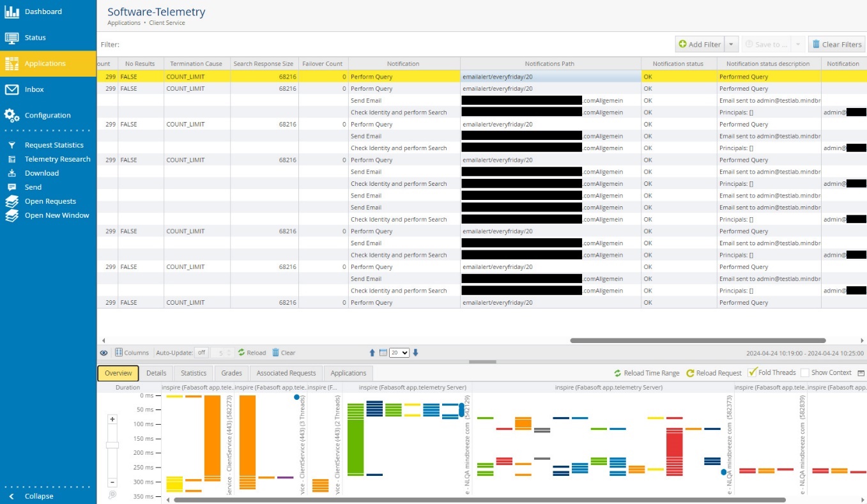Toggle the eye visibility icon

tap(104, 353)
